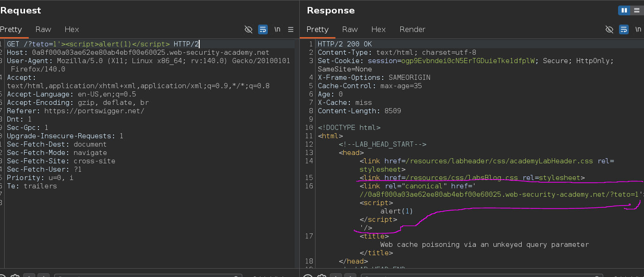Switch Response view to Hex tab
Screen dimensions: 644x277
379,29
